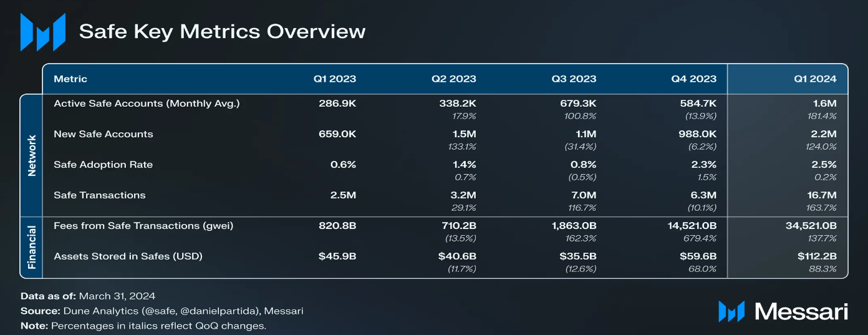The height and width of the screenshot is (335, 868).
Task: Click the '133.1%' QoQ change
Action: tap(463, 147)
